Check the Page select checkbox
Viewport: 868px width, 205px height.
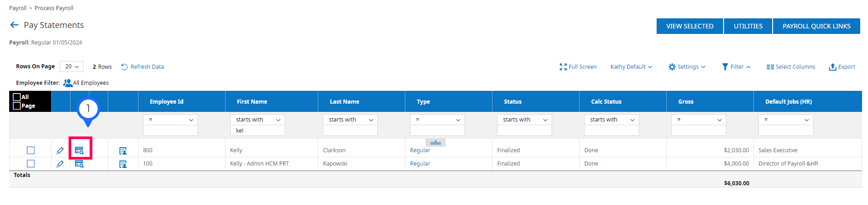coord(17,106)
